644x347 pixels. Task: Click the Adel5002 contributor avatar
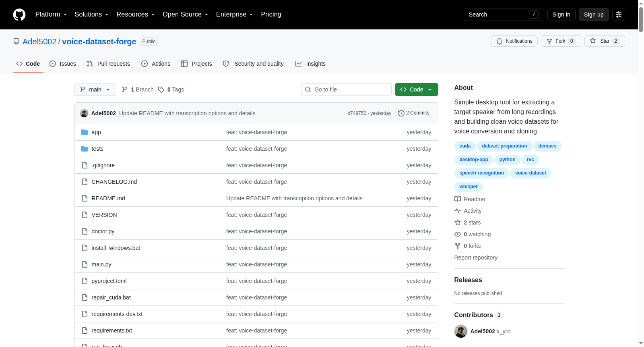pos(461,331)
